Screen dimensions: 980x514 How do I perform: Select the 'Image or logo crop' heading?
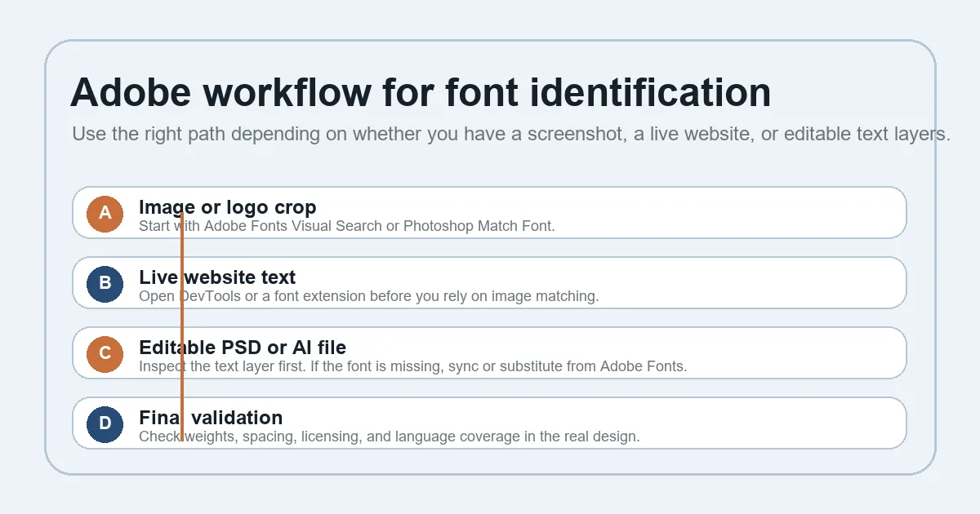pos(228,207)
